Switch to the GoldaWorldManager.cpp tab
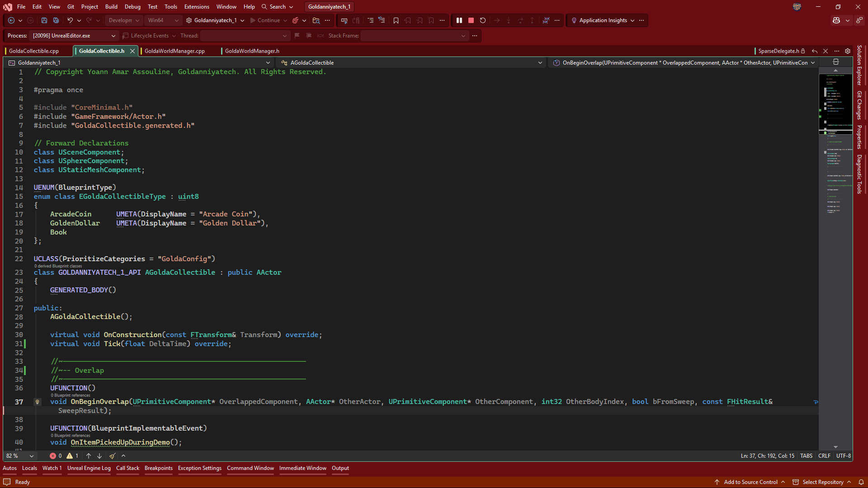The image size is (868, 488). point(175,51)
